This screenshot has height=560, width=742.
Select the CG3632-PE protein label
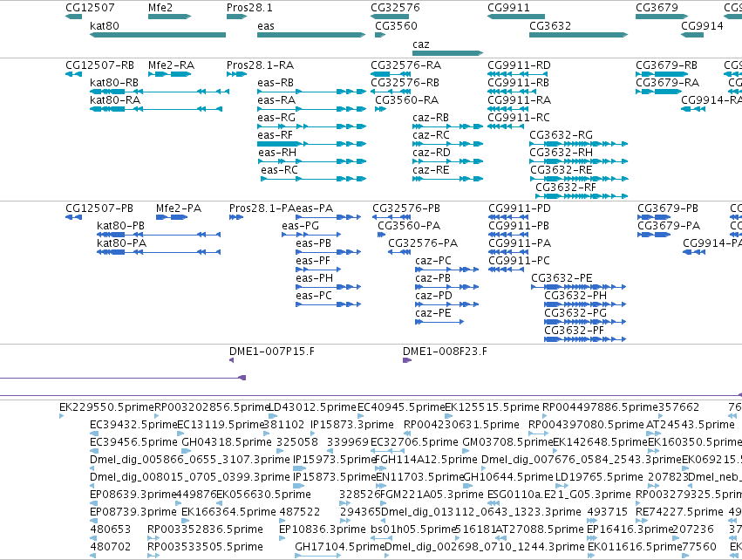(562, 278)
